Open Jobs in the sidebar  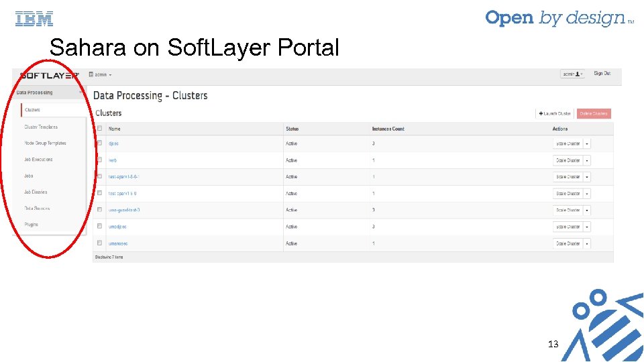(x=28, y=176)
